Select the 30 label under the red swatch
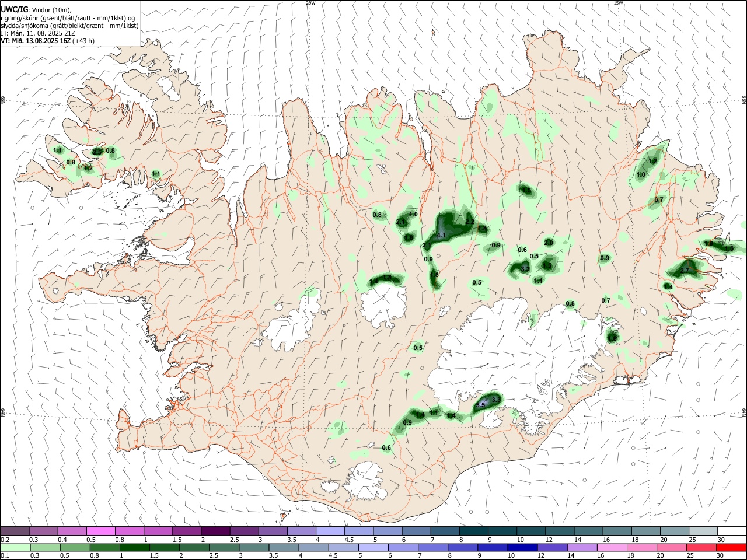Screen dimensions: 747x560 click(720, 555)
